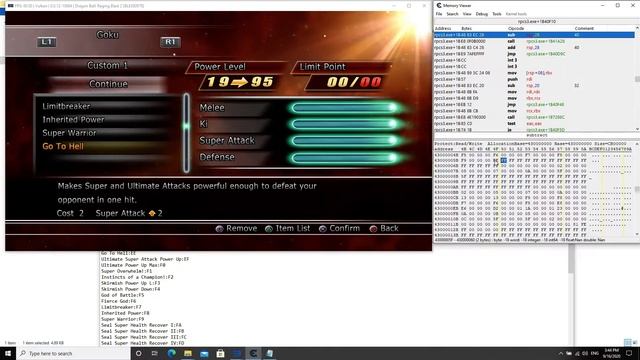Select the highlighted sub instruction row
The image size is (640, 360).
point(534,35)
